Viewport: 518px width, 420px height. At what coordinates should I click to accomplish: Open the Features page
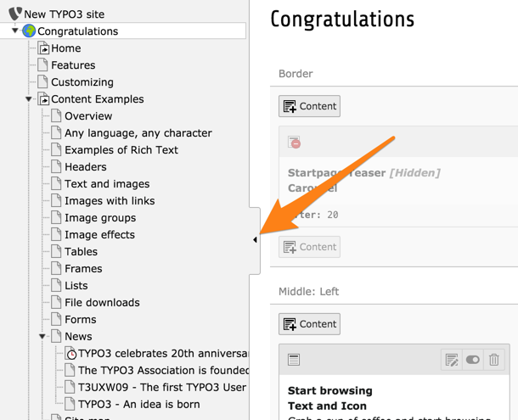(x=73, y=65)
